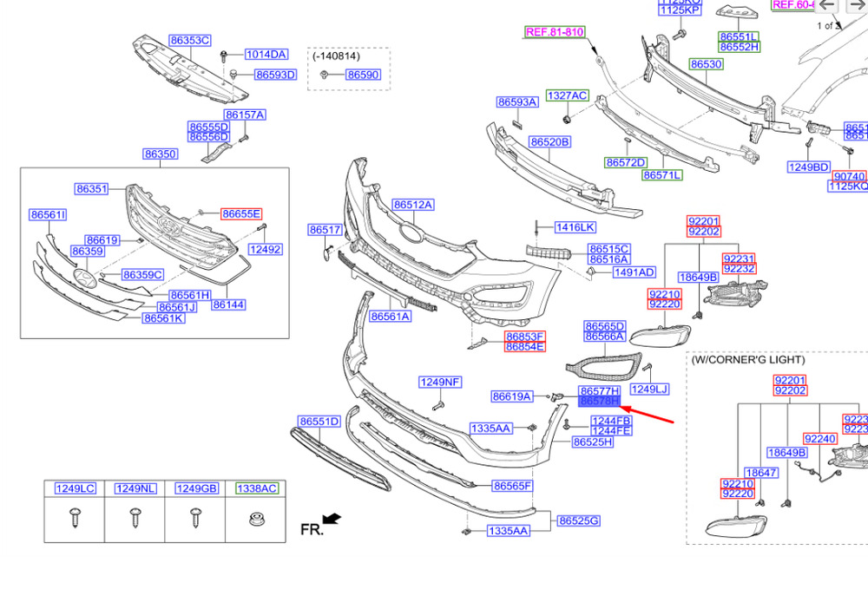Open the 86590 clip label in dashed box
The height and width of the screenshot is (602, 868).
tap(363, 75)
